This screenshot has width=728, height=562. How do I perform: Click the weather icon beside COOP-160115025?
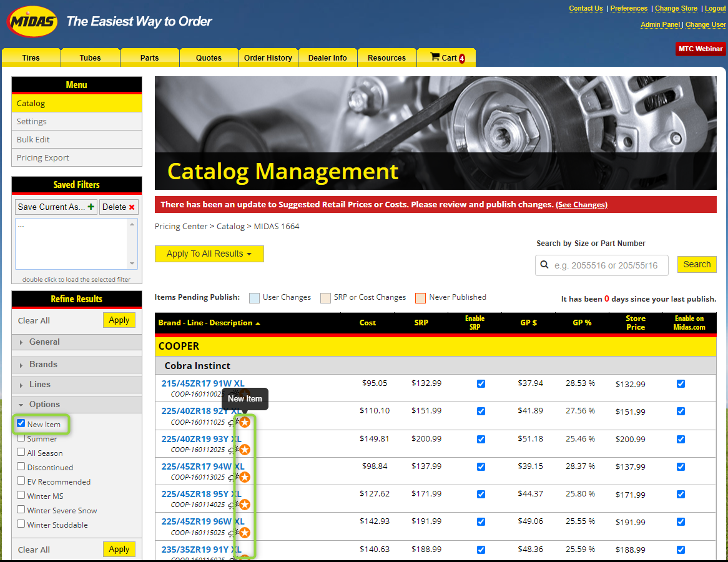[233, 532]
